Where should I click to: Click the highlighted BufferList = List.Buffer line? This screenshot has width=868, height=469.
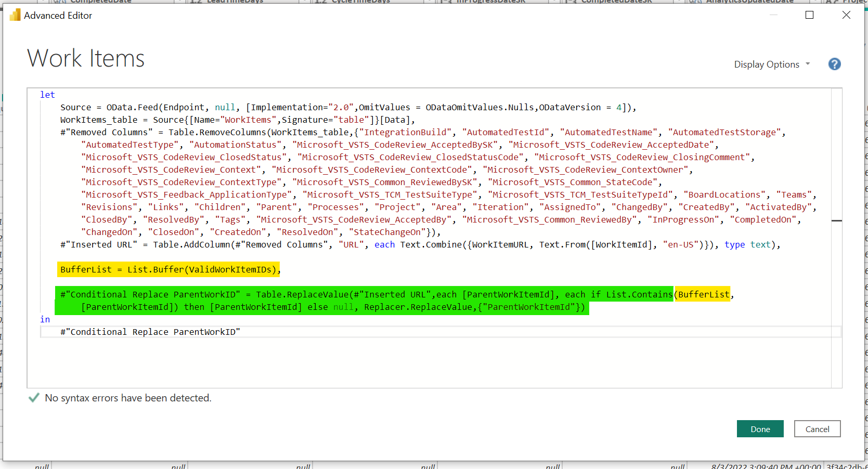169,269
